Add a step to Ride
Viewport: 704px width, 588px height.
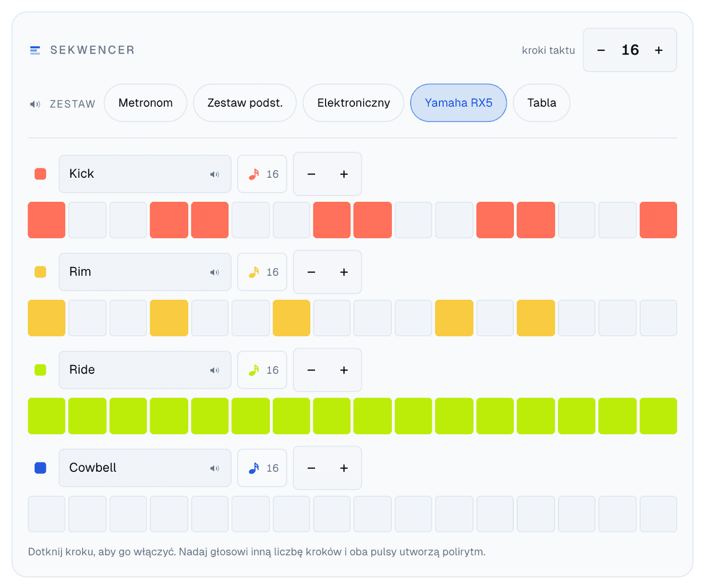click(344, 370)
